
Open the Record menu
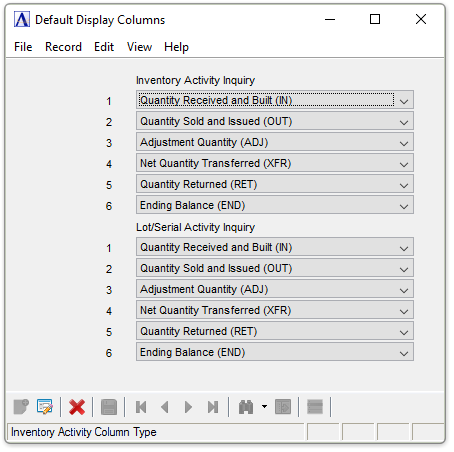63,47
